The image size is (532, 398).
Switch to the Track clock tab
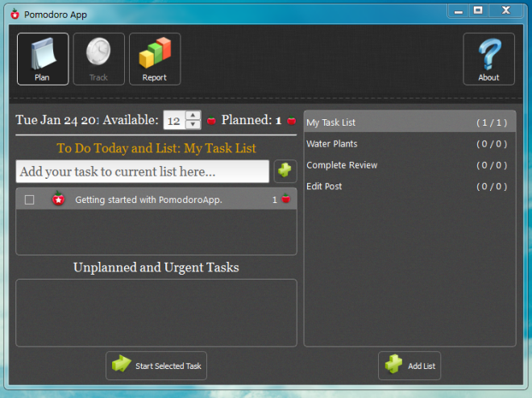[x=98, y=59]
